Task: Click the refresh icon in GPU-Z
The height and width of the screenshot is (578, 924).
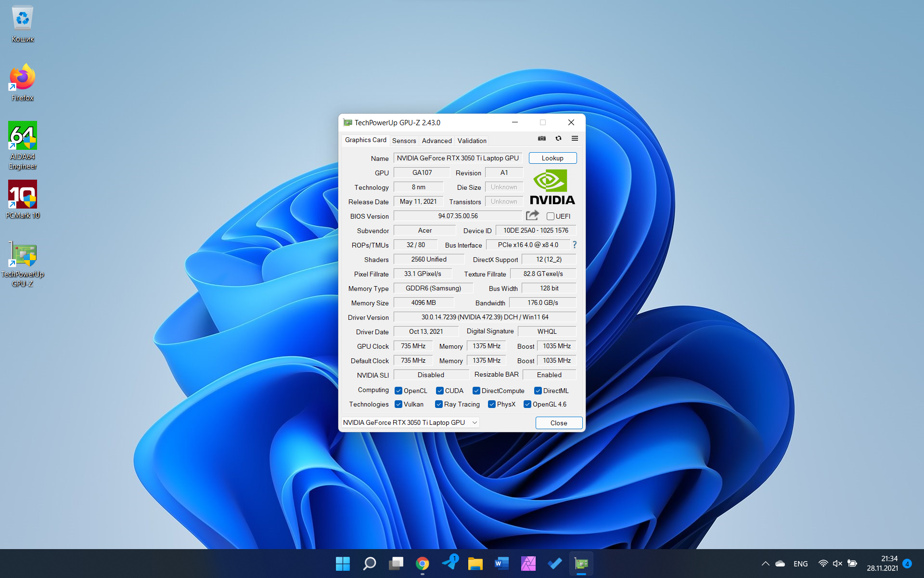Action: [x=558, y=139]
